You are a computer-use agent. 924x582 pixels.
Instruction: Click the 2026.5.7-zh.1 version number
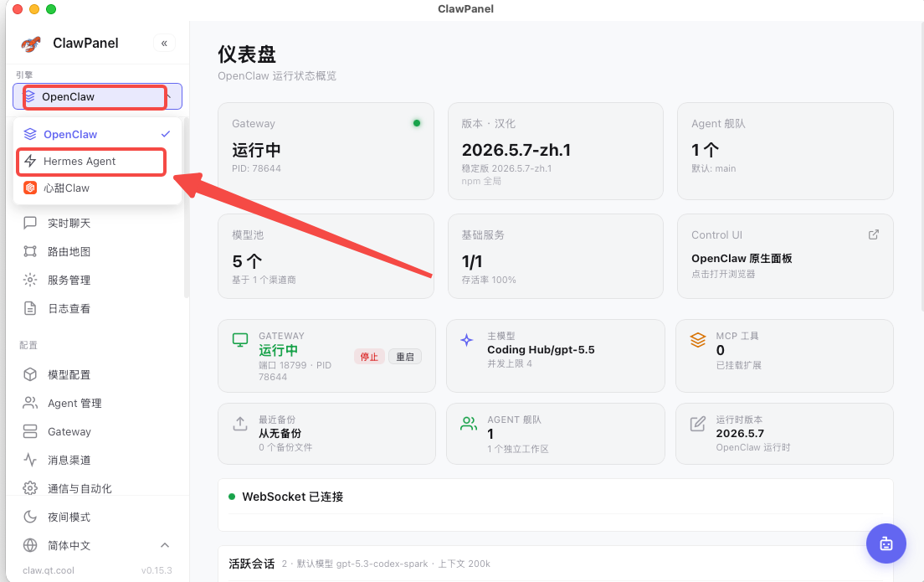point(516,150)
